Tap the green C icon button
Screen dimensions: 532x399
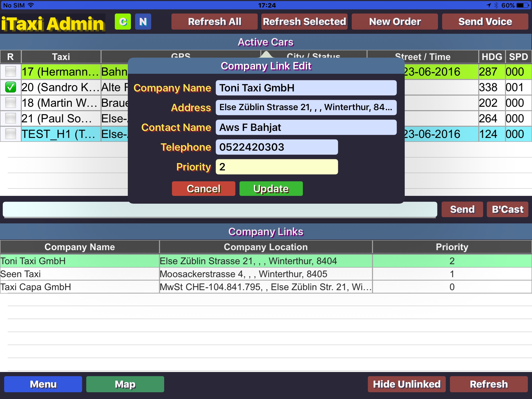123,22
